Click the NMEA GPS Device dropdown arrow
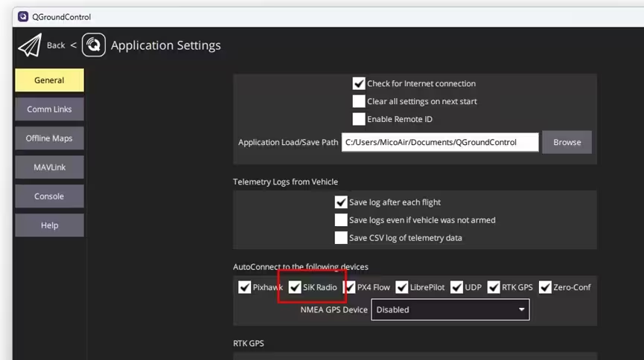Screen dimensions: 644x360 click(x=522, y=309)
